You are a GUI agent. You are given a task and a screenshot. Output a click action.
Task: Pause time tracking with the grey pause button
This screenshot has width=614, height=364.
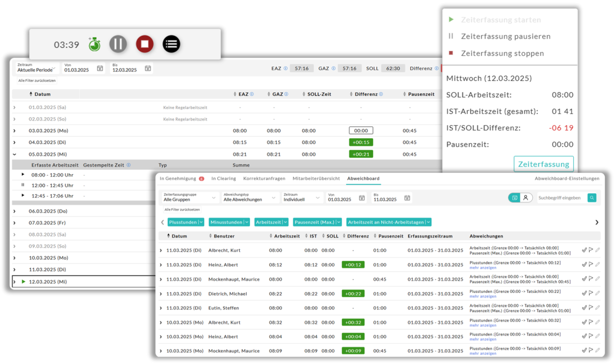[118, 44]
